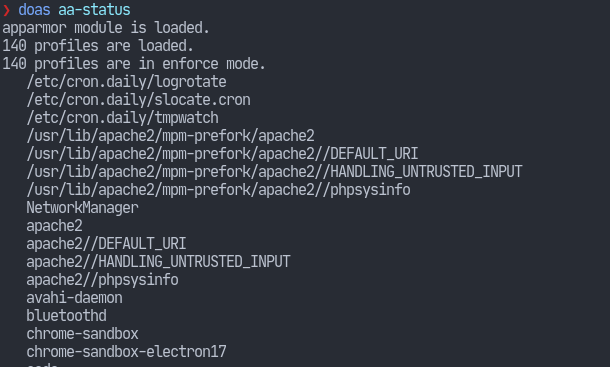Click the /usr/lib/apache2/mpm-prefork/apache2 path line
Image resolution: width=610 pixels, height=367 pixels.
(170, 135)
